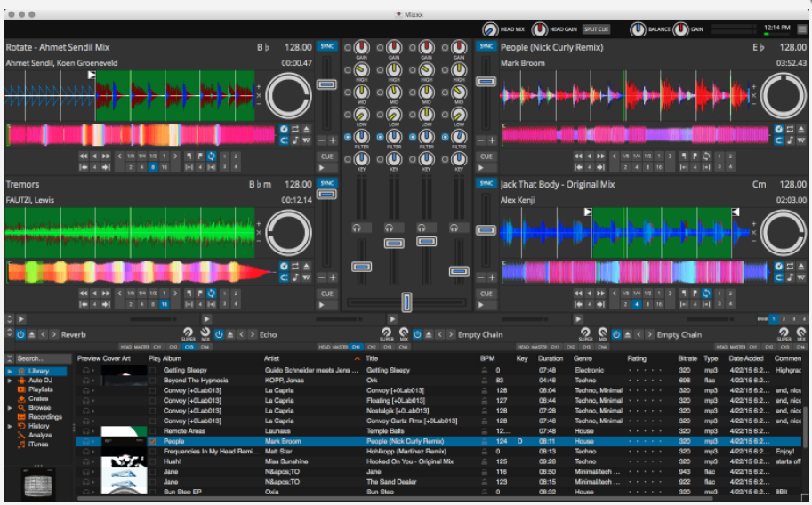Preview the Getting Sleepy track with headphone icon
The image size is (812, 505).
pyautogui.click(x=86, y=371)
